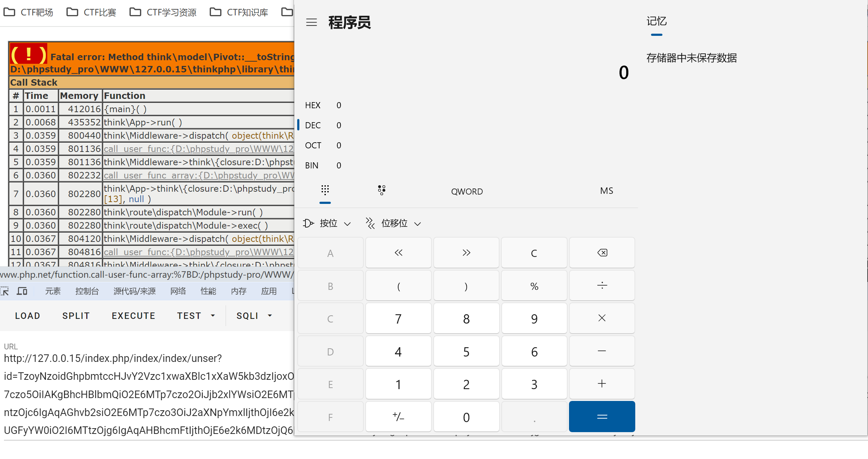Open DevTools 内存 tab
This screenshot has width=868, height=459.
tap(238, 291)
